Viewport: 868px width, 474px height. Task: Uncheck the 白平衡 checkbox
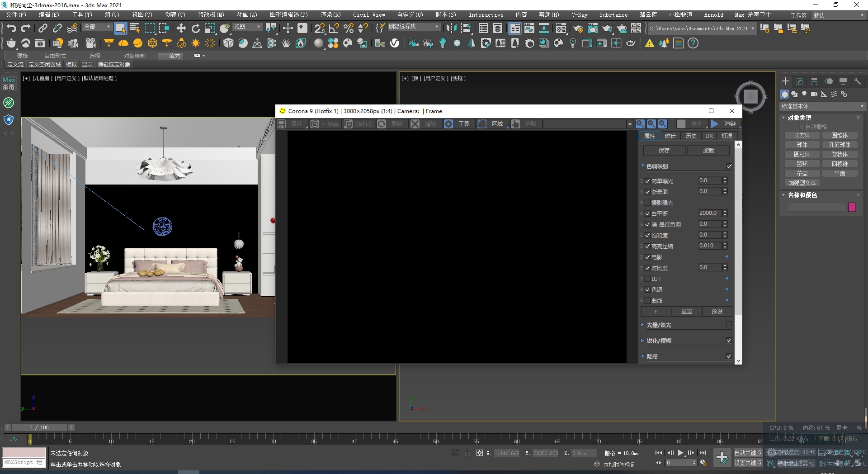click(x=647, y=213)
